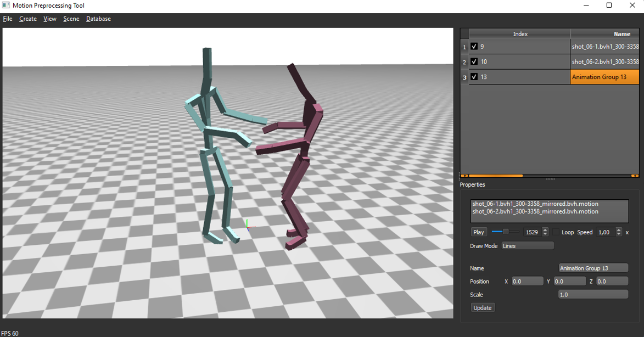Open the View menu
The width and height of the screenshot is (644, 337).
(50, 19)
